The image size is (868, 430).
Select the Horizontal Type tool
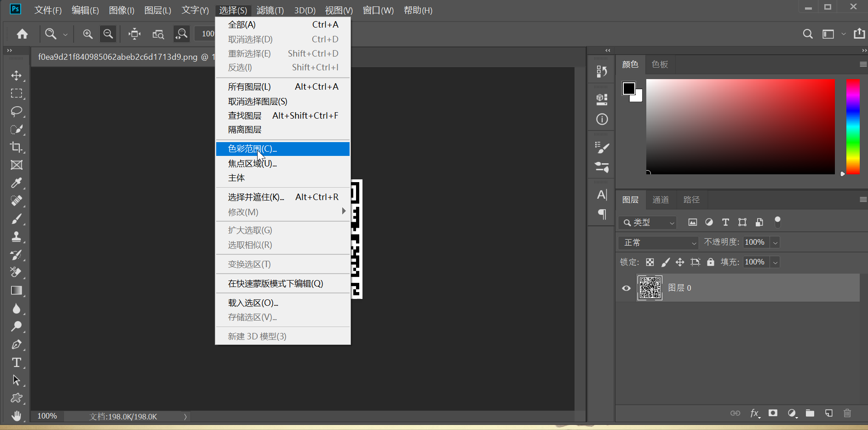[x=17, y=362]
